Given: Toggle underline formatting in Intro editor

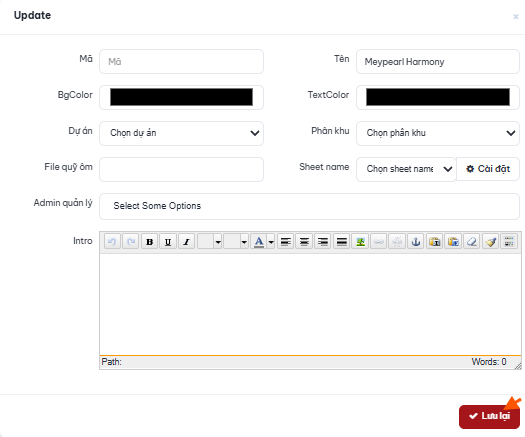Looking at the screenshot, I should point(168,241).
